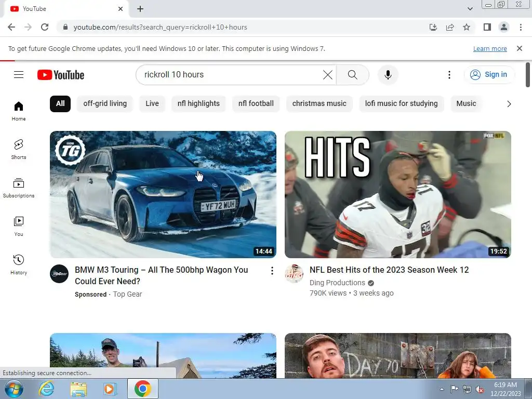This screenshot has width=532, height=399.
Task: Open History in sidebar
Action: click(19, 264)
